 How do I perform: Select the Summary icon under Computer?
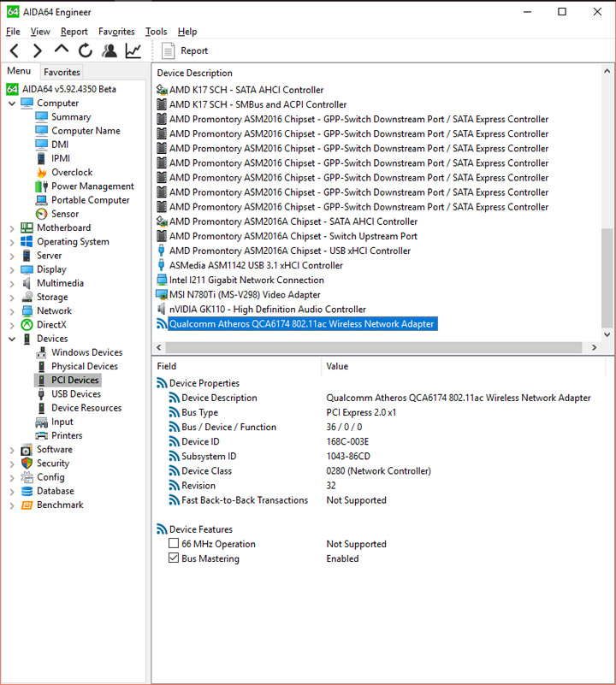(42, 116)
